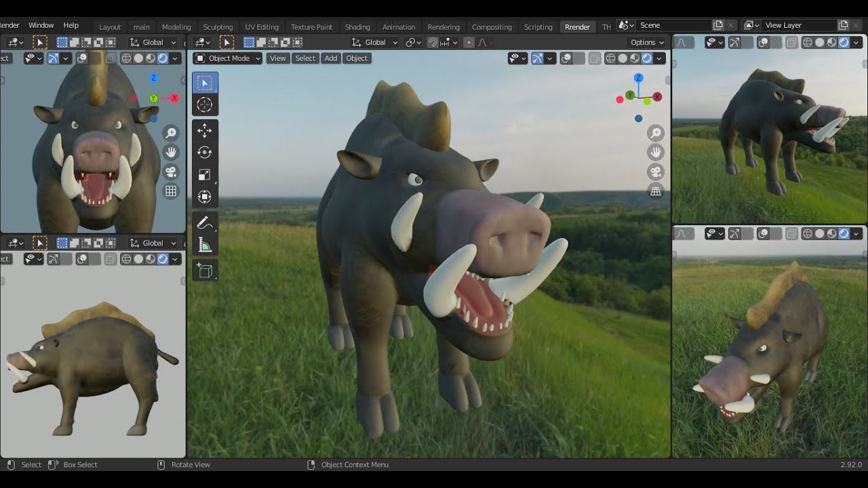Click the grid orthographic icon in top-left viewport

pyautogui.click(x=171, y=191)
